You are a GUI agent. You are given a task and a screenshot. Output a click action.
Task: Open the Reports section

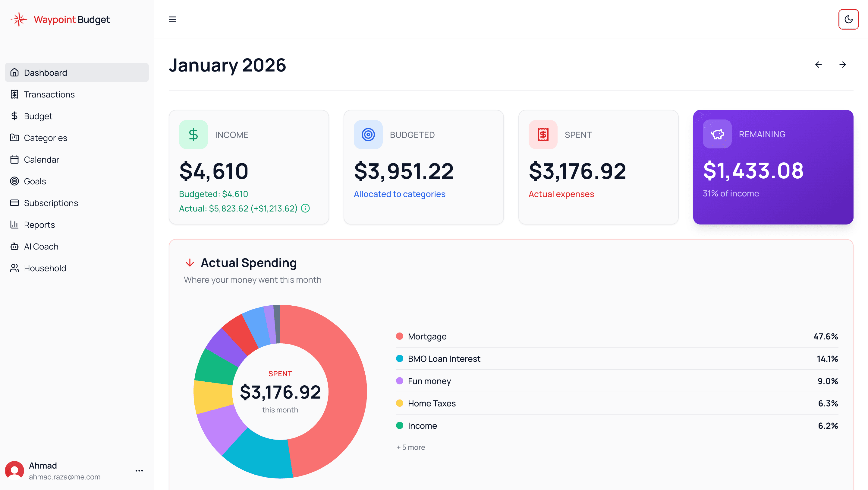click(39, 224)
